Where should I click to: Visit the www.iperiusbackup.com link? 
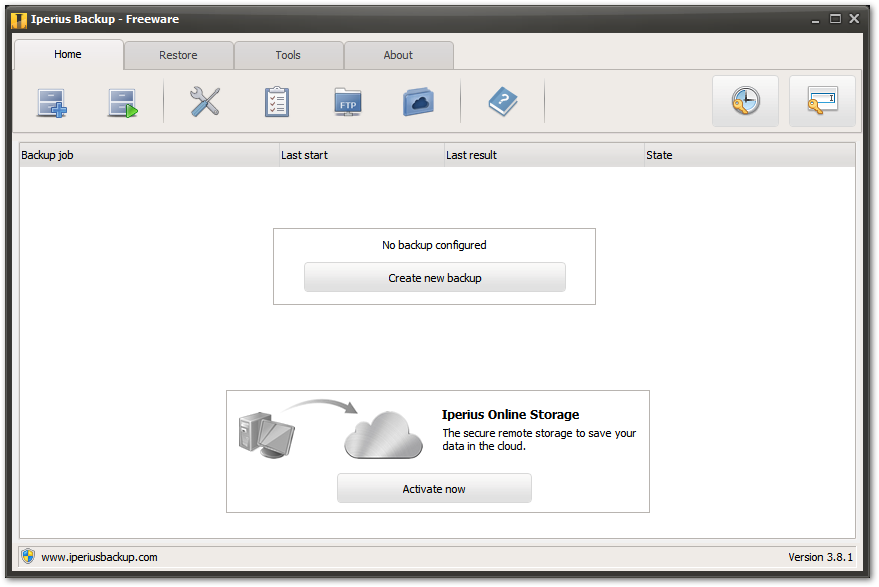pyautogui.click(x=99, y=557)
